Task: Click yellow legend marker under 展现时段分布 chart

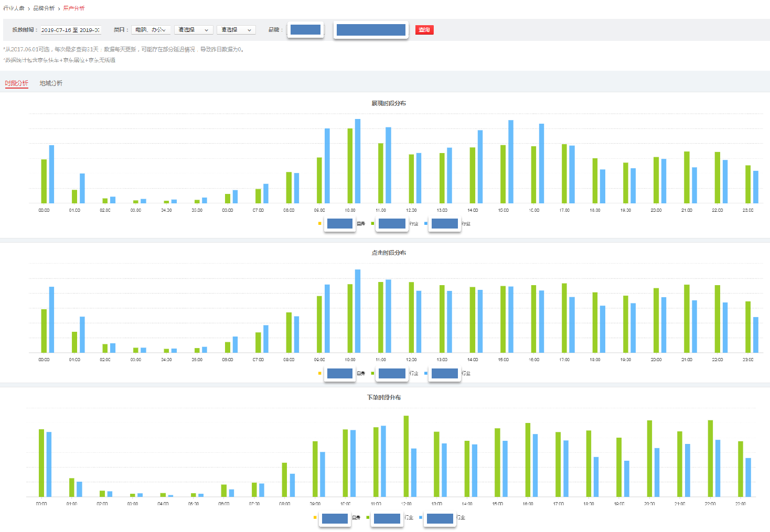Action: pos(319,224)
